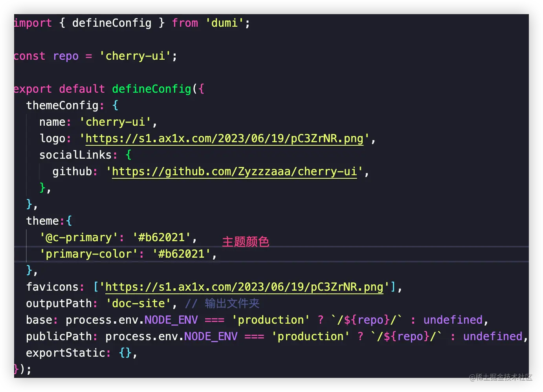Click 'production' string on the base line
This screenshot has height=392, width=543.
[271, 320]
